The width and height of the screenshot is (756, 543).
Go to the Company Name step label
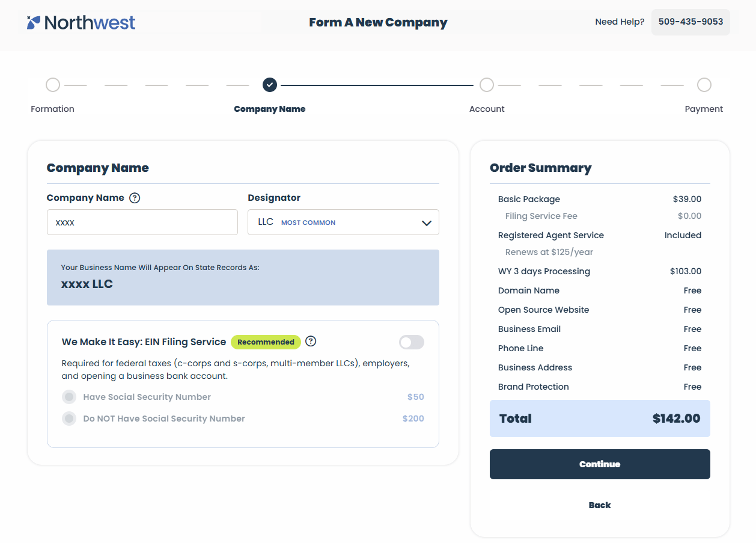coord(270,109)
